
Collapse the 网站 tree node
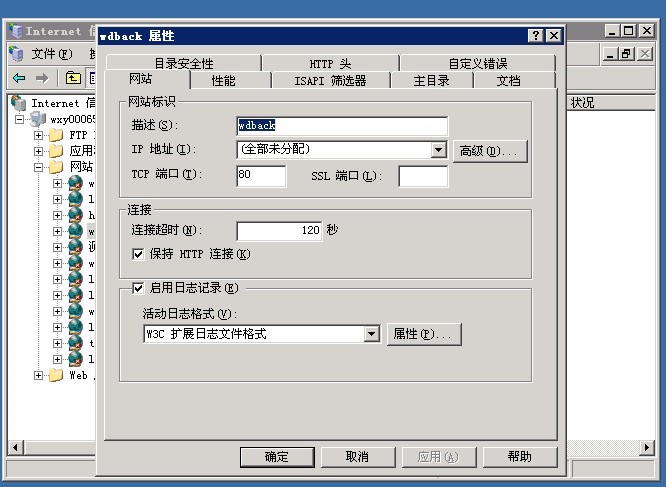(38, 167)
